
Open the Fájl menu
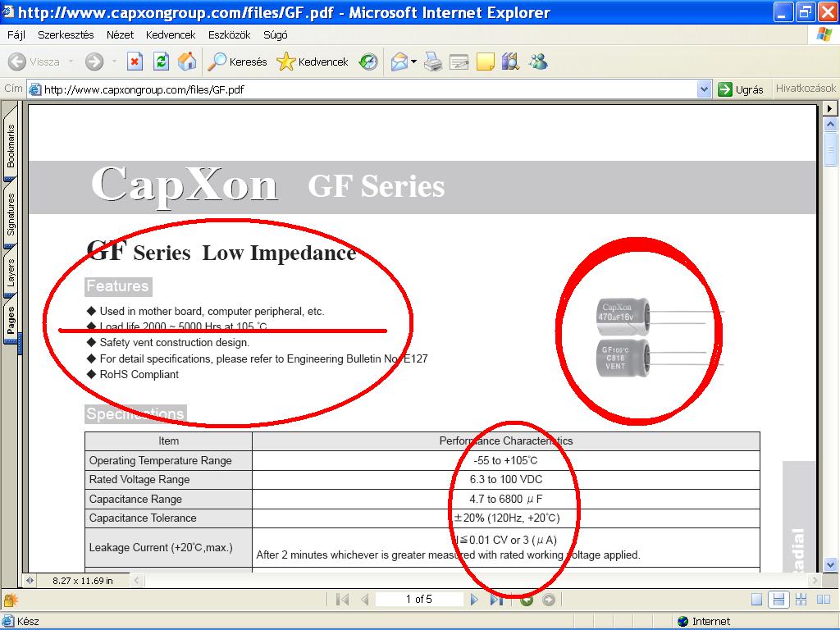click(16, 34)
